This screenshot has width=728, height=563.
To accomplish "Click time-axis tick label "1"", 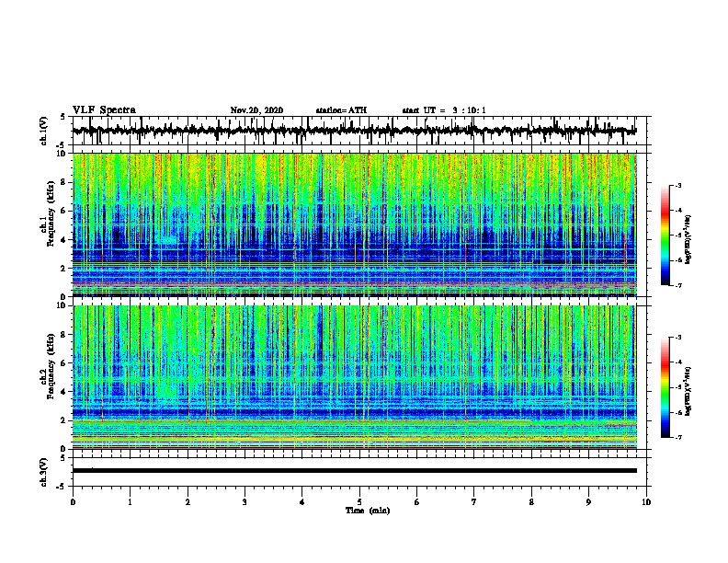I will [x=130, y=502].
